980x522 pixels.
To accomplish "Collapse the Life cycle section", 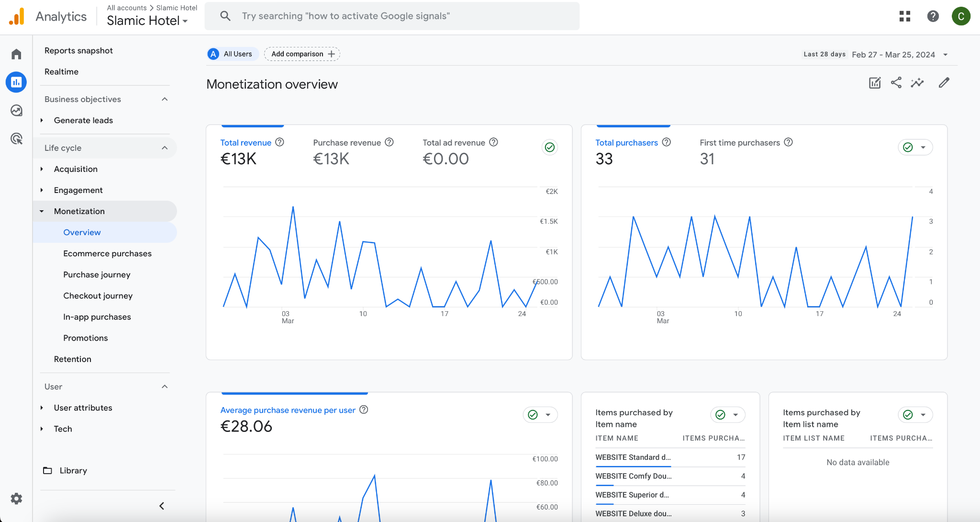I will point(165,148).
